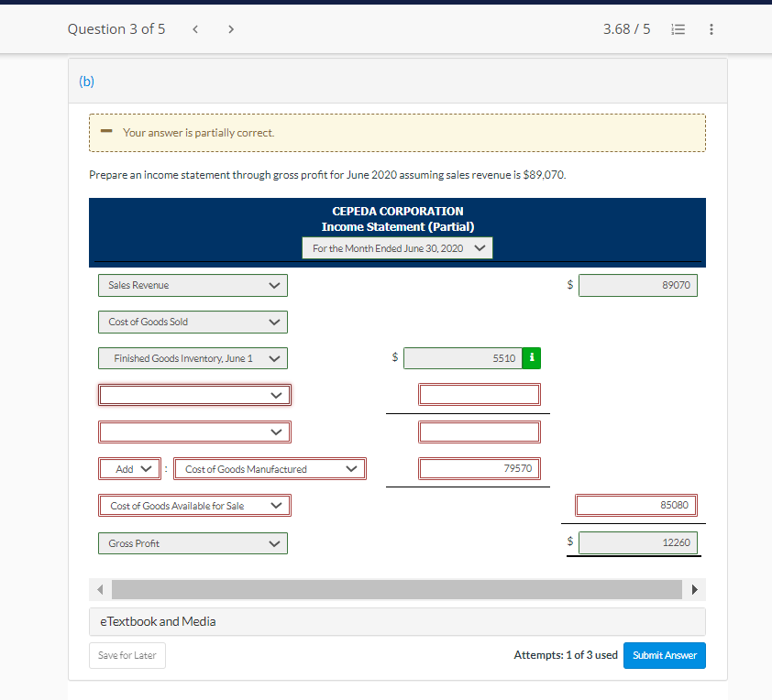Open the Sales Revenue dropdown
The height and width of the screenshot is (700, 772).
coord(193,285)
